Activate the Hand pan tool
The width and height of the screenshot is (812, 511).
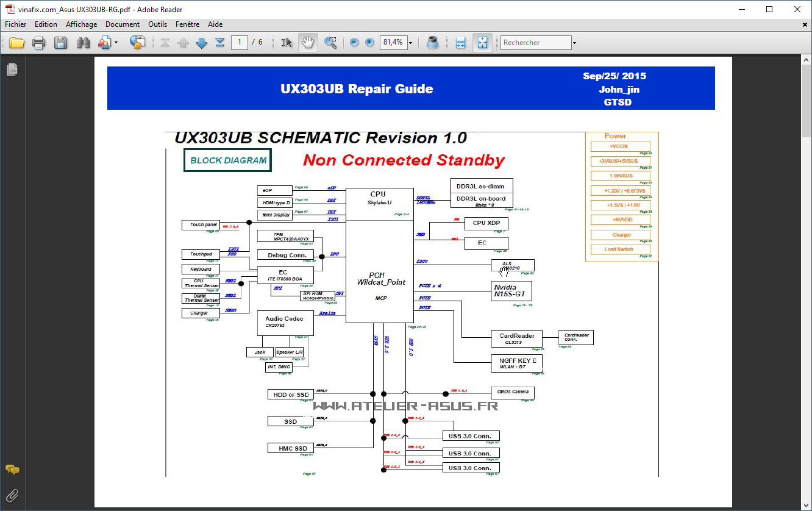coord(308,43)
